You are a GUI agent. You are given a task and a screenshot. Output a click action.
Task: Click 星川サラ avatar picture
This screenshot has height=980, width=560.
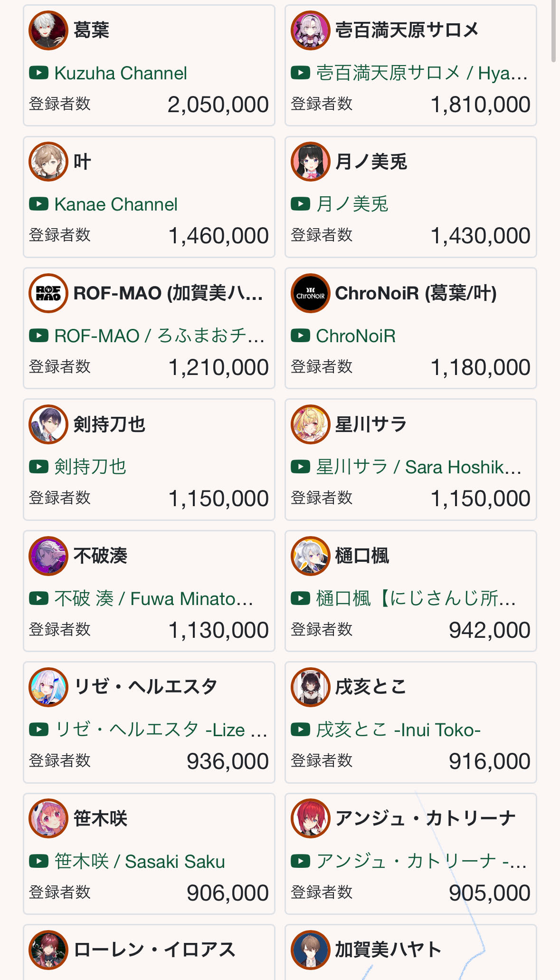[x=310, y=424]
